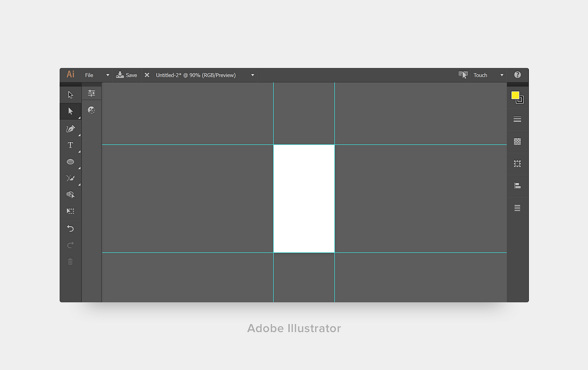Viewport: 588px width, 370px height.
Task: Click the Save button
Action: tap(127, 75)
